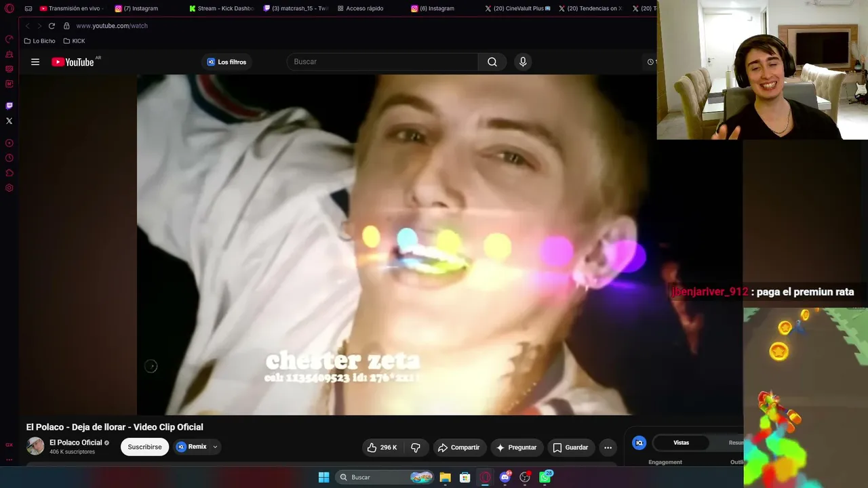Image resolution: width=868 pixels, height=488 pixels.
Task: View site security padlock info
Action: pyautogui.click(x=66, y=26)
